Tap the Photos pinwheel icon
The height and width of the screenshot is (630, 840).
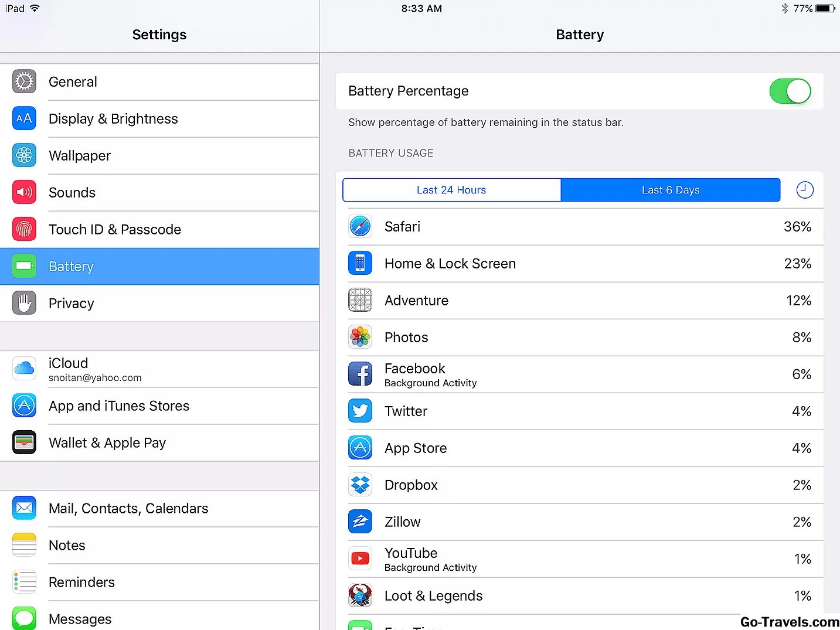tap(360, 337)
